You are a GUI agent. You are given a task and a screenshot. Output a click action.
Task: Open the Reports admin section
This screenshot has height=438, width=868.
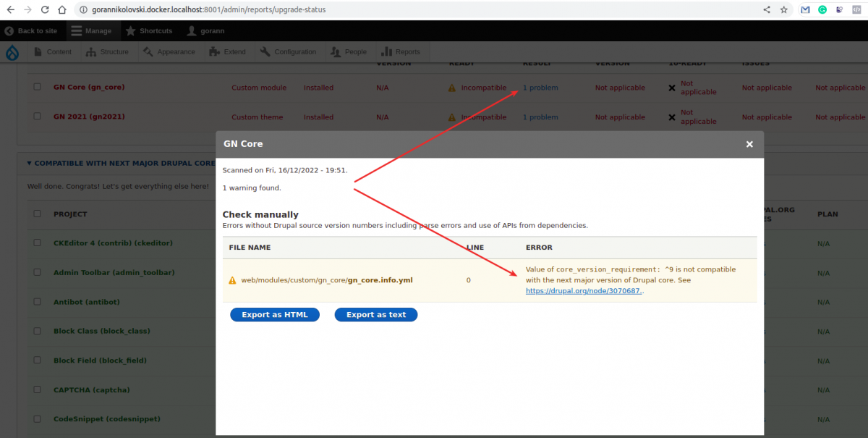click(x=400, y=52)
